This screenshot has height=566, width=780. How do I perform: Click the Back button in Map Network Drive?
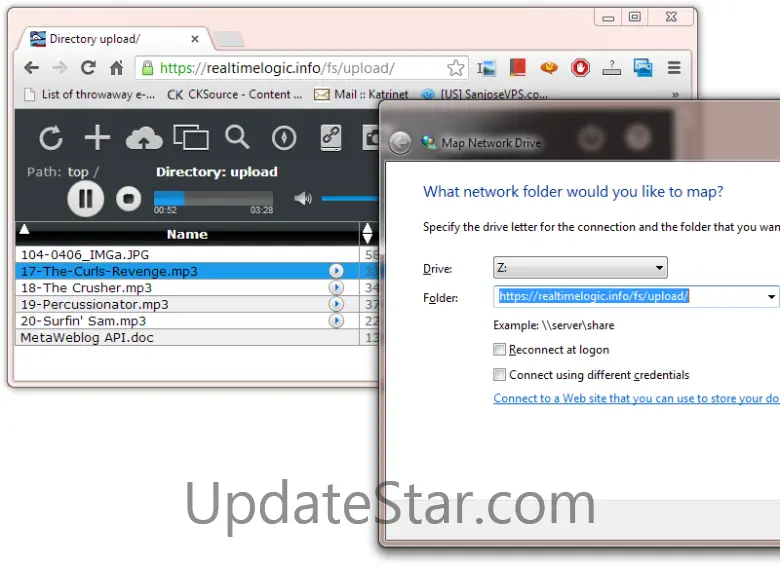pyautogui.click(x=400, y=143)
